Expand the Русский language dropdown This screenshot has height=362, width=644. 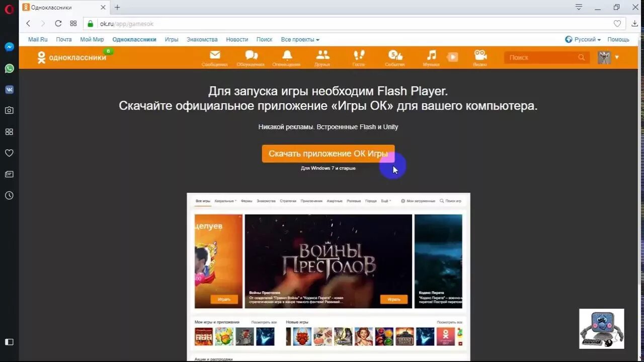[x=583, y=39]
